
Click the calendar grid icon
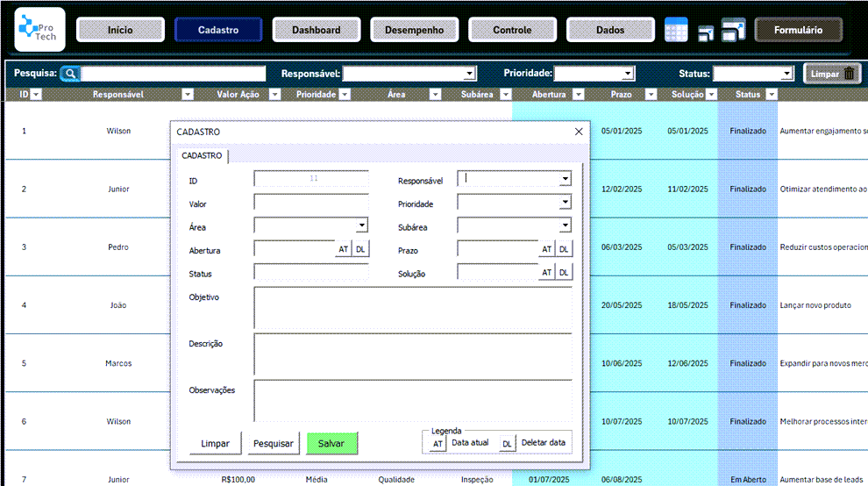(676, 30)
